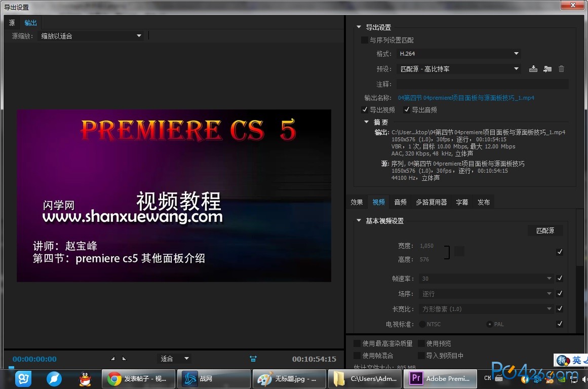Viewport: 588px width, 389px height.
Task: Open the 格式 H.264 dropdown
Action: point(459,54)
